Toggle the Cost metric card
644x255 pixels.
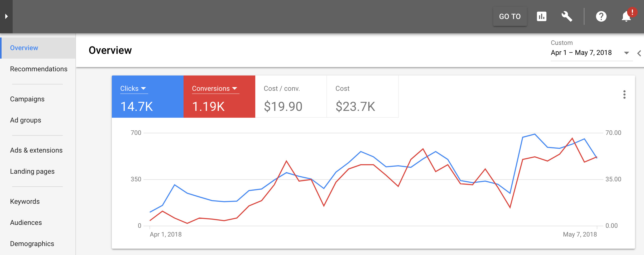coord(363,97)
